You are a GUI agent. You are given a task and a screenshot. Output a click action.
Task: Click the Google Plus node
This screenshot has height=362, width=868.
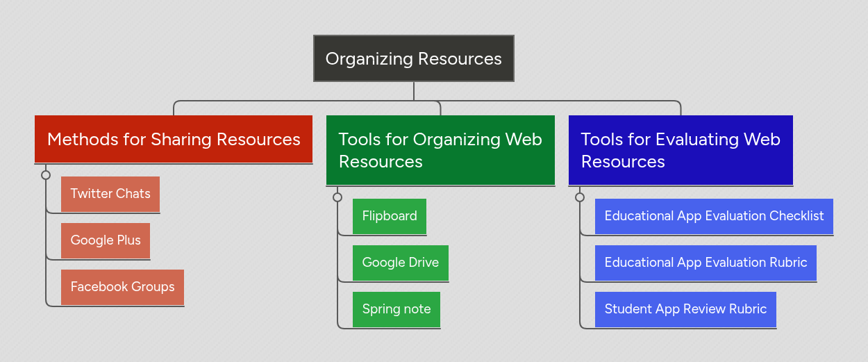[x=106, y=240]
